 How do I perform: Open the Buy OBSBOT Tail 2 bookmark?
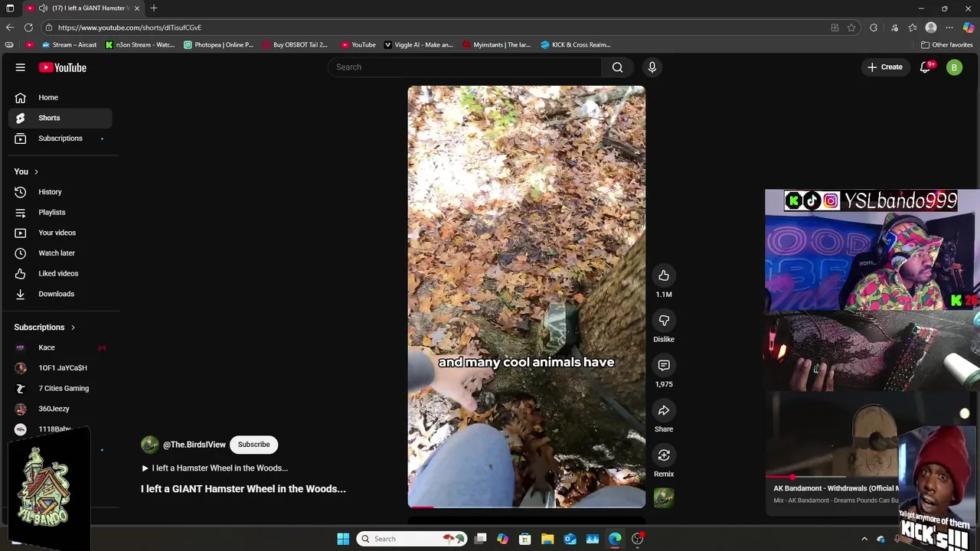[x=295, y=45]
